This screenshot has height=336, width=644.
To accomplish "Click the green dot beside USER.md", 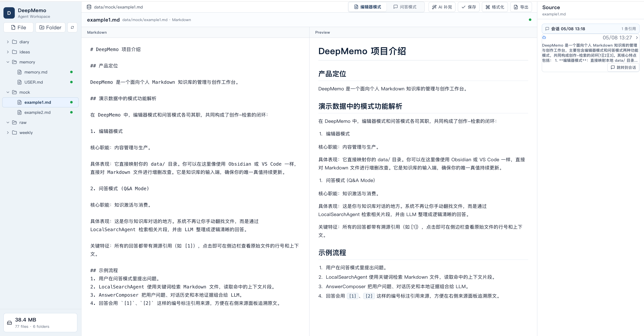I will coord(72,82).
